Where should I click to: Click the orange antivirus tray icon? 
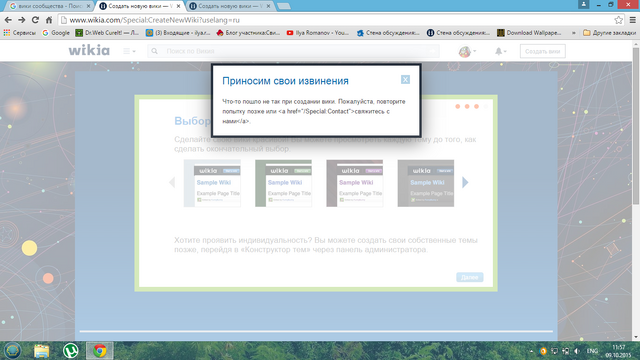click(543, 351)
